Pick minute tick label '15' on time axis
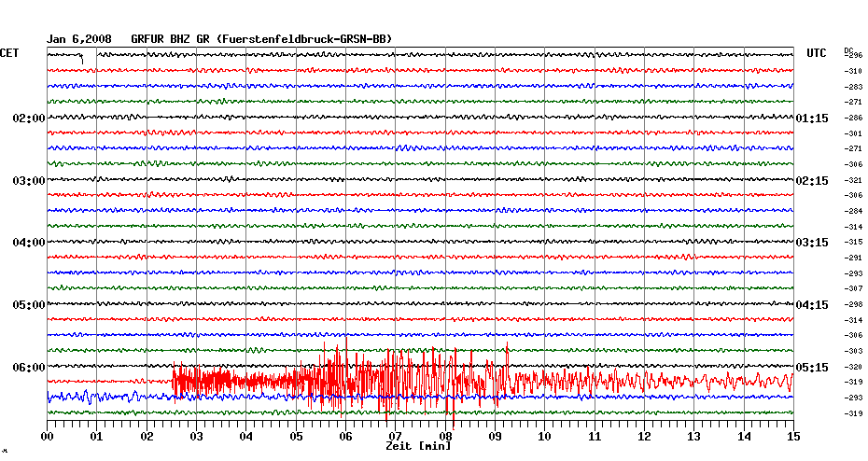The width and height of the screenshot is (868, 461). pos(793,437)
